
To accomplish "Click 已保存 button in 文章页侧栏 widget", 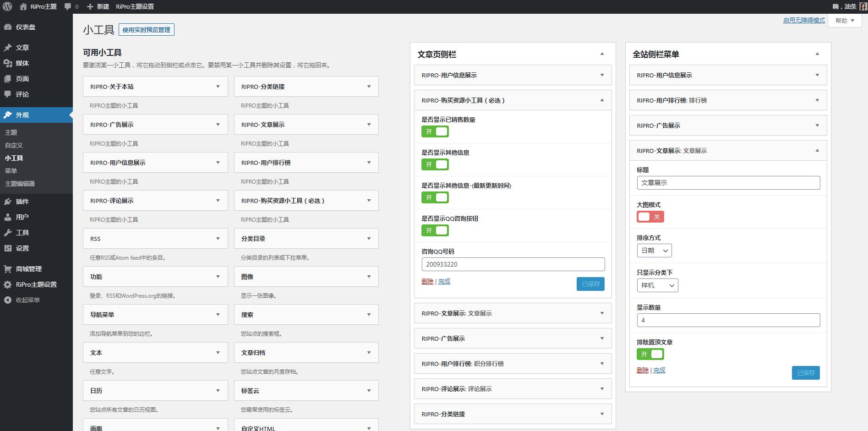I will pyautogui.click(x=590, y=284).
